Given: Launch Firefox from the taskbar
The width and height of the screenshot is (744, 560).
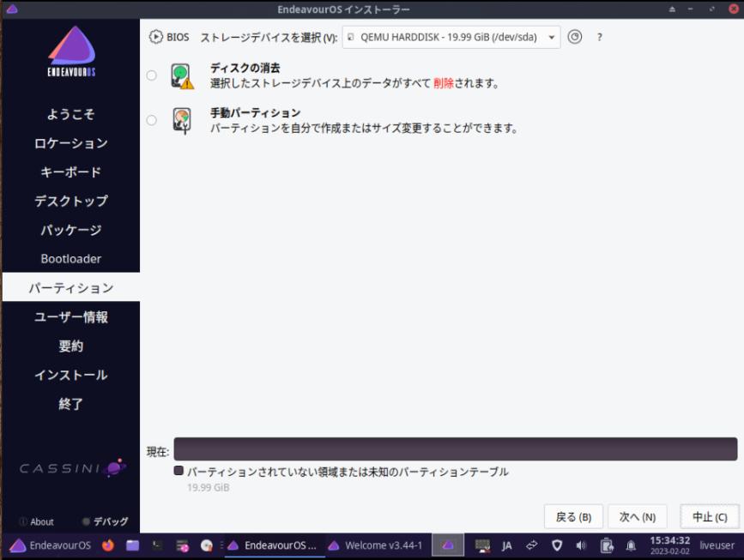Looking at the screenshot, I should click(x=108, y=545).
